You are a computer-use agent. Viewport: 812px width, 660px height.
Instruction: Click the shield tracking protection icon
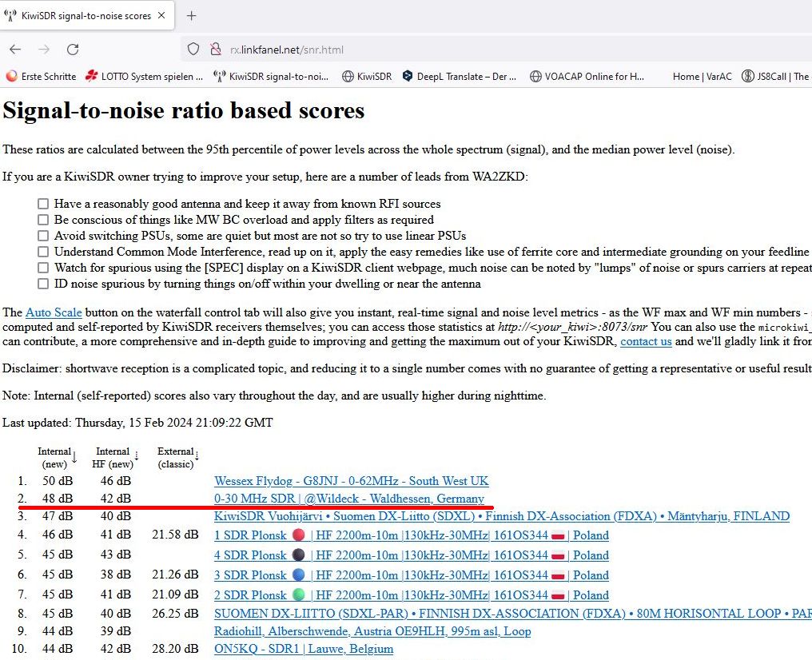[193, 50]
